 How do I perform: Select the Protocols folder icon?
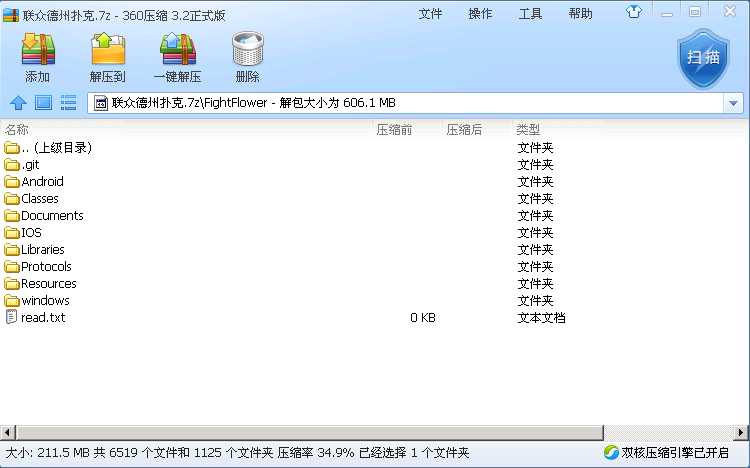pos(11,267)
